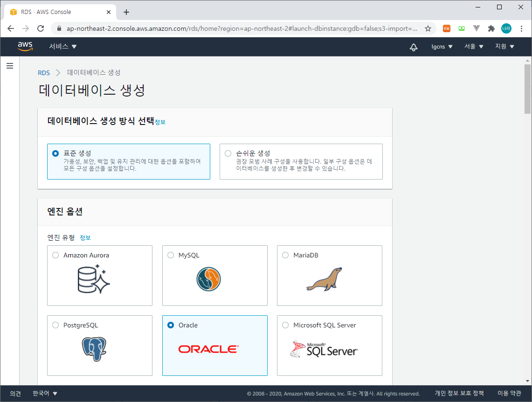Click the browser address bar URL
The width and height of the screenshot is (532, 402).
point(242,28)
